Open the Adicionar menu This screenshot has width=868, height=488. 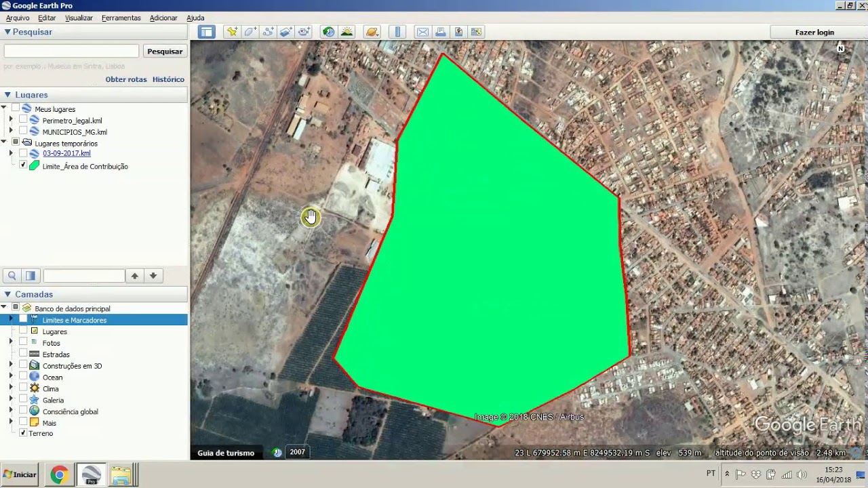(x=163, y=18)
